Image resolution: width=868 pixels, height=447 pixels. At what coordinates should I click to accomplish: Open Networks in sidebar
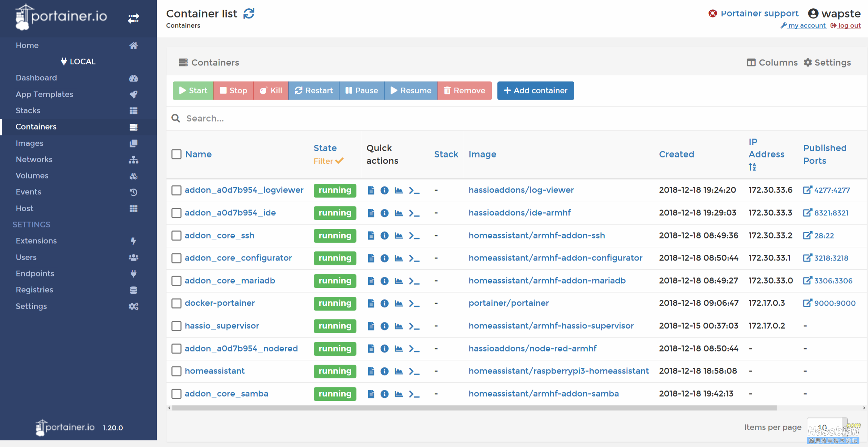point(78,160)
